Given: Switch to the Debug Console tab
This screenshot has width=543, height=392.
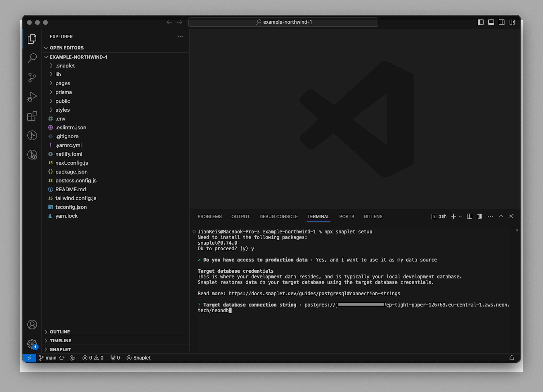Looking at the screenshot, I should (278, 217).
